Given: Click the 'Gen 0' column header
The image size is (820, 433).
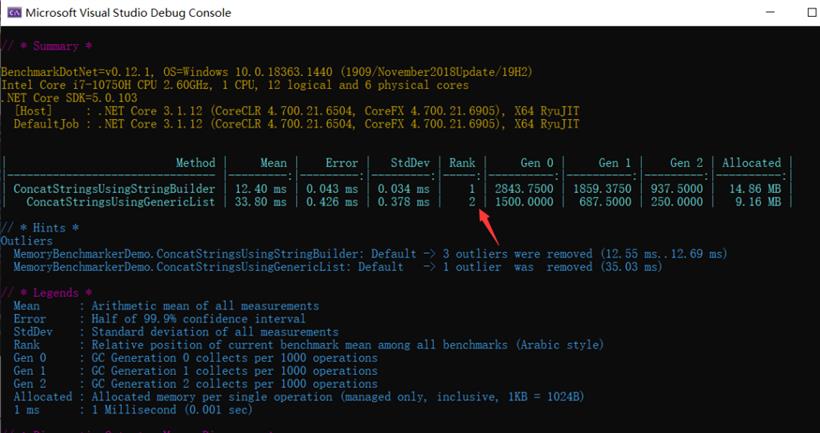Looking at the screenshot, I should 537,163.
